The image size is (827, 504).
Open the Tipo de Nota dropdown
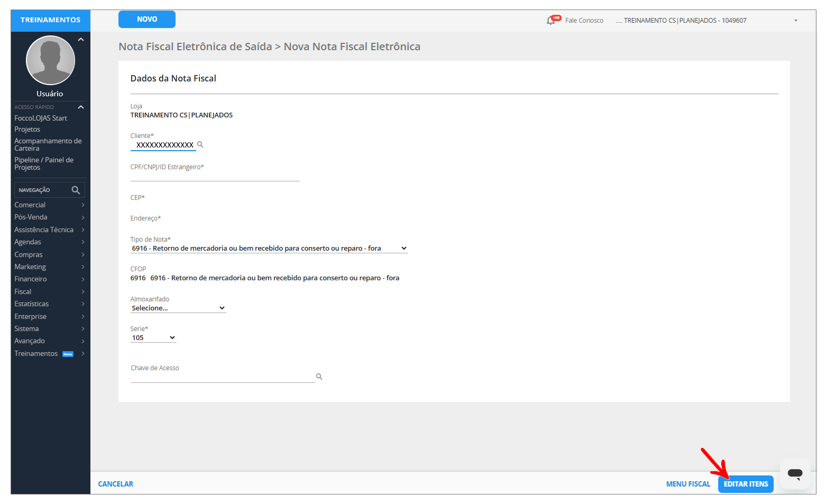coord(269,249)
